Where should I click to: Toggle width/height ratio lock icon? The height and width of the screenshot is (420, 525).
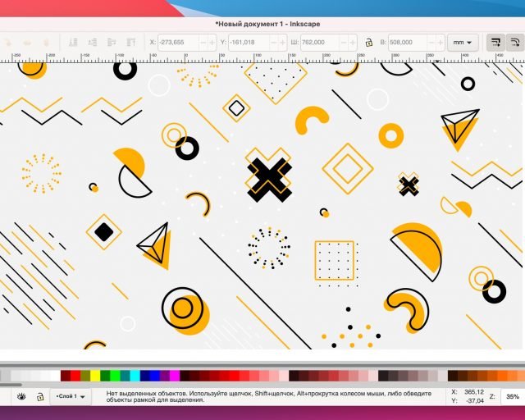pyautogui.click(x=368, y=43)
